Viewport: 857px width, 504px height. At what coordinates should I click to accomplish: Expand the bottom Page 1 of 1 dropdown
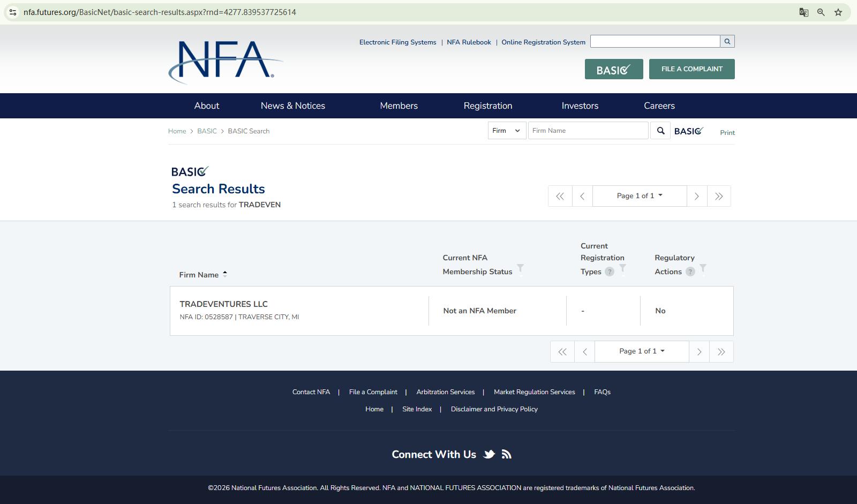pyautogui.click(x=642, y=351)
